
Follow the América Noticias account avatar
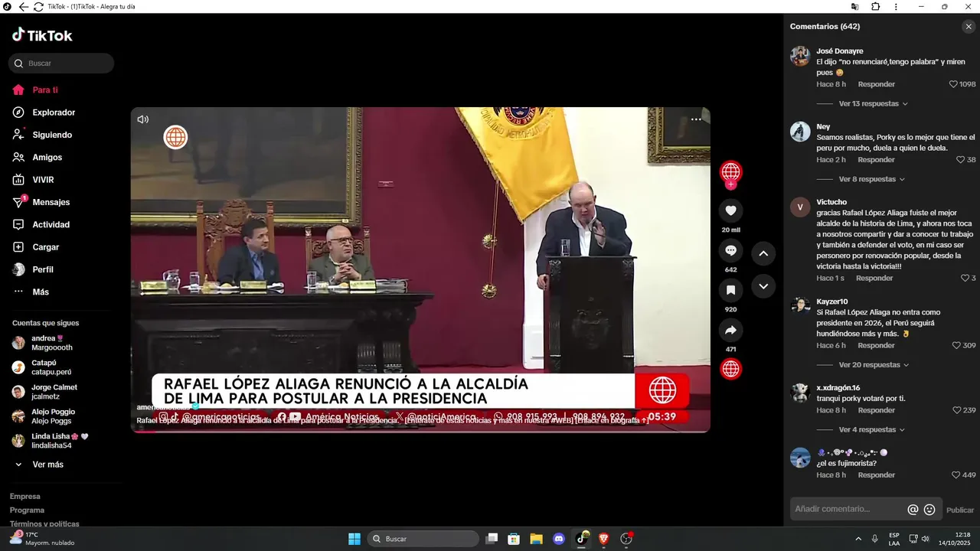pyautogui.click(x=731, y=173)
